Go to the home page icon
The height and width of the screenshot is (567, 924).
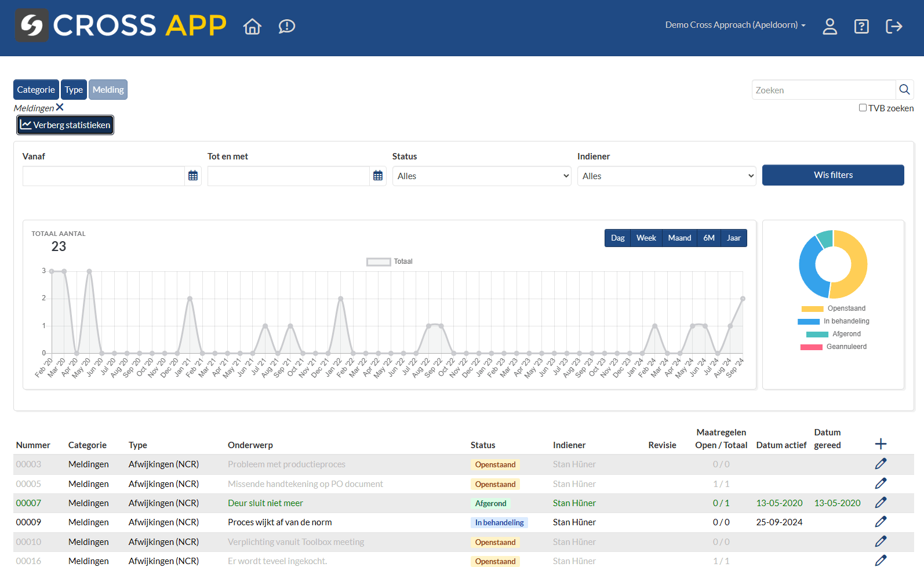pos(252,26)
